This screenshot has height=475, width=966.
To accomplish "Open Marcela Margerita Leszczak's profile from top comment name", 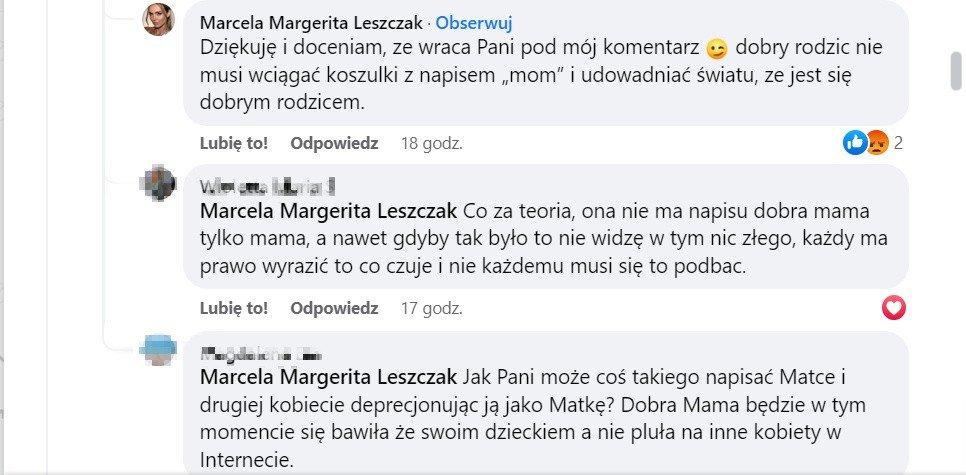I will click(x=312, y=22).
